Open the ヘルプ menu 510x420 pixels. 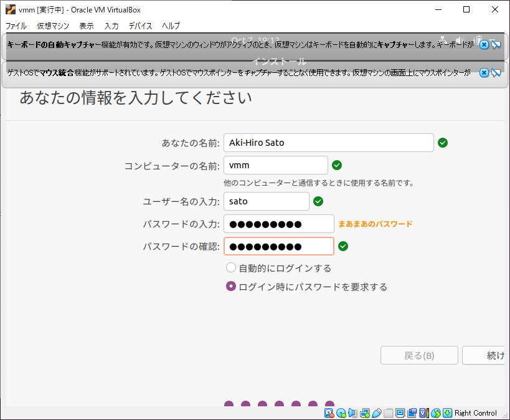point(171,26)
